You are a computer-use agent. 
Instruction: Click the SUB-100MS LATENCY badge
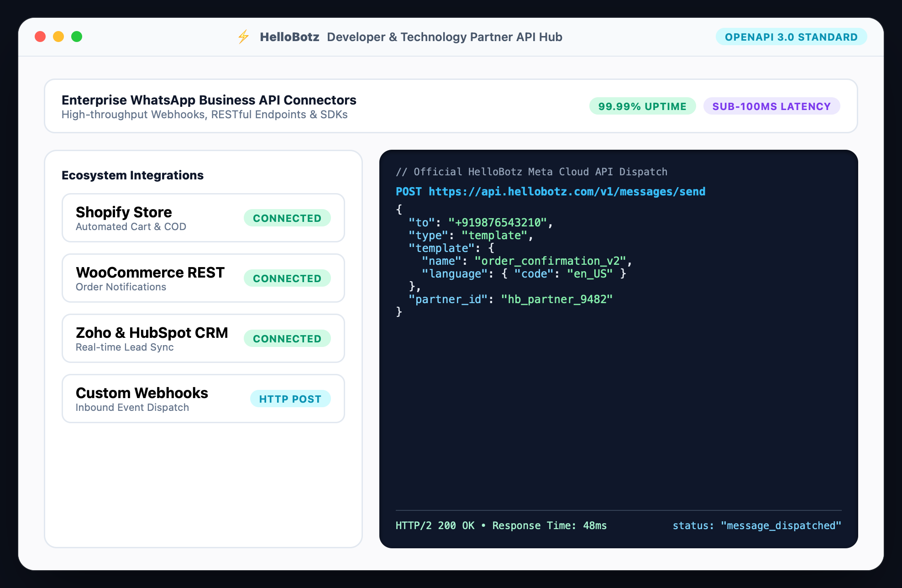click(771, 106)
